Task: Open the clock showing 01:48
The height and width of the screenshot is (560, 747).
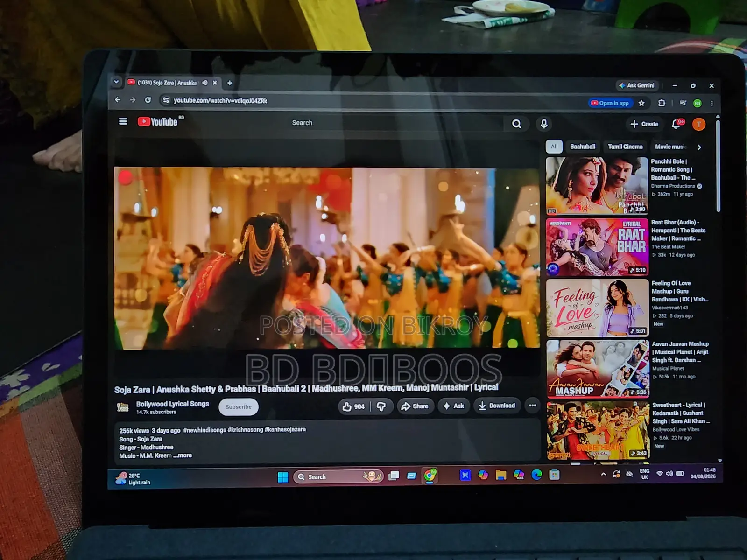Action: coord(703,473)
